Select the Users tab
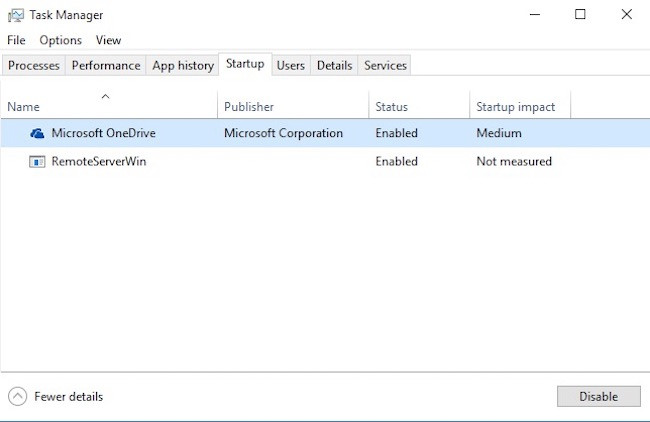650x422 pixels. (x=290, y=65)
